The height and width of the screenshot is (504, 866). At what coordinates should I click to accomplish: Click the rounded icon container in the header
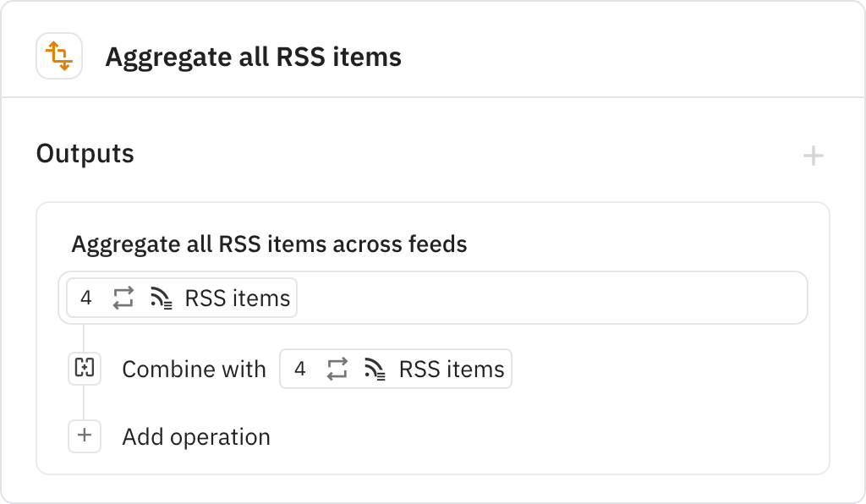[x=59, y=56]
